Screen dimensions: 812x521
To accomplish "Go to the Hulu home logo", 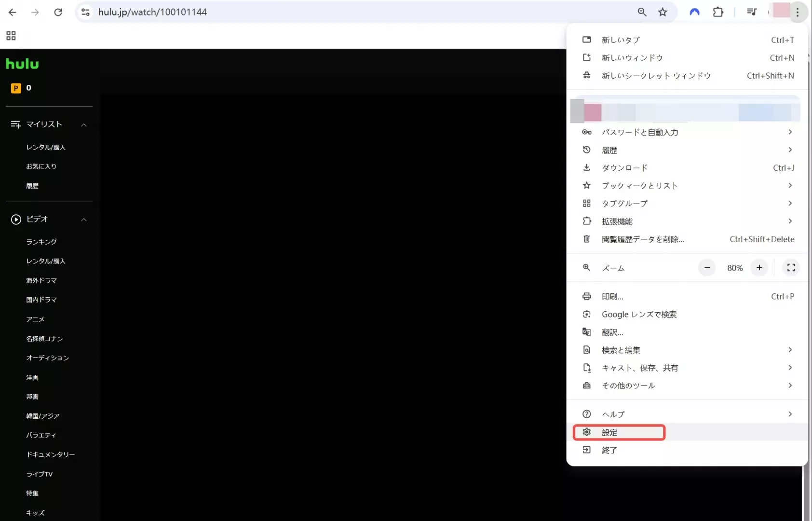I will pos(22,64).
